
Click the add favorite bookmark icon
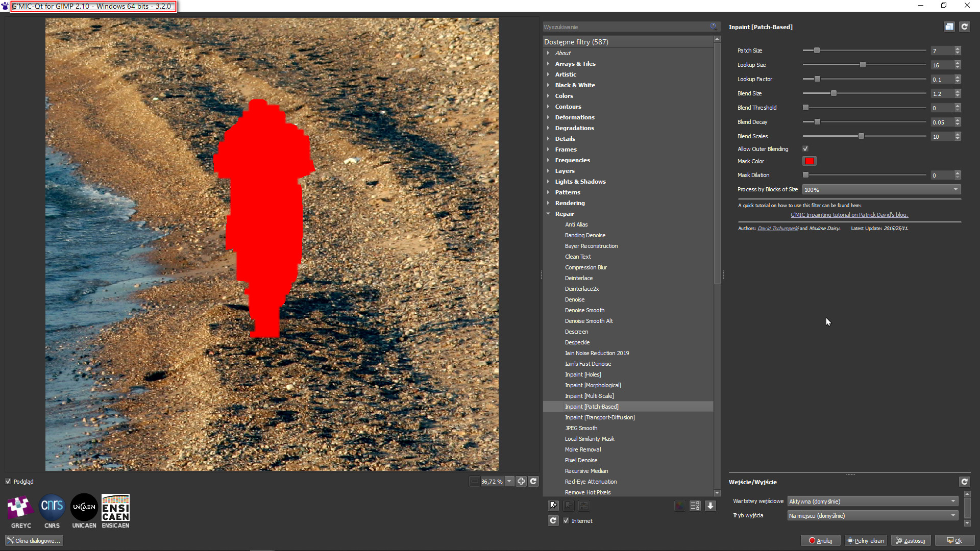[x=553, y=506]
